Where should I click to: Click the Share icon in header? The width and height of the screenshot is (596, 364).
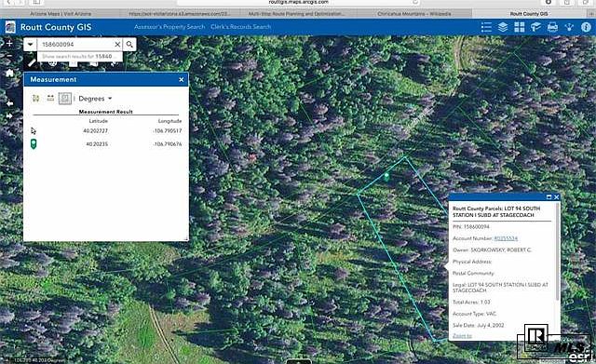point(569,27)
